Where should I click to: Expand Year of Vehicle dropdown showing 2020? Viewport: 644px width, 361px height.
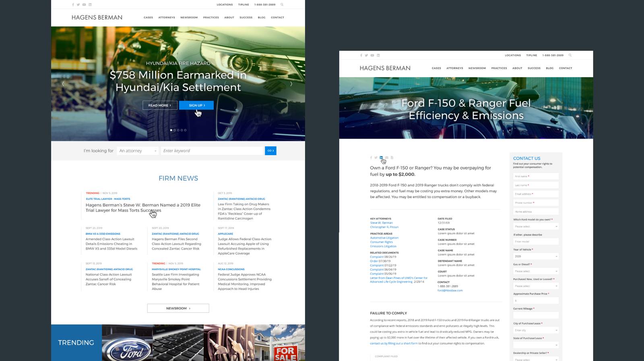[536, 256]
